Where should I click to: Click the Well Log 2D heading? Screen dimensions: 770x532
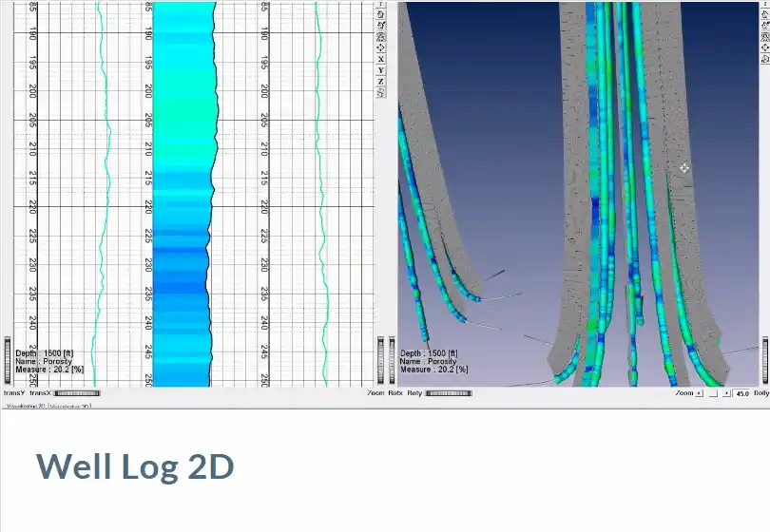[135, 466]
